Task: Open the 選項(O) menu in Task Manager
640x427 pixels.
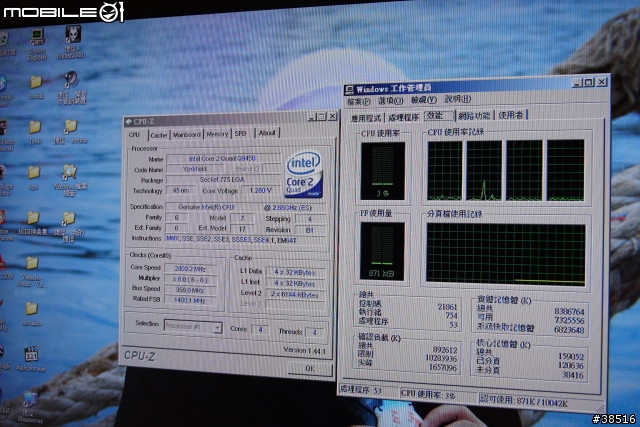Action: 391,100
